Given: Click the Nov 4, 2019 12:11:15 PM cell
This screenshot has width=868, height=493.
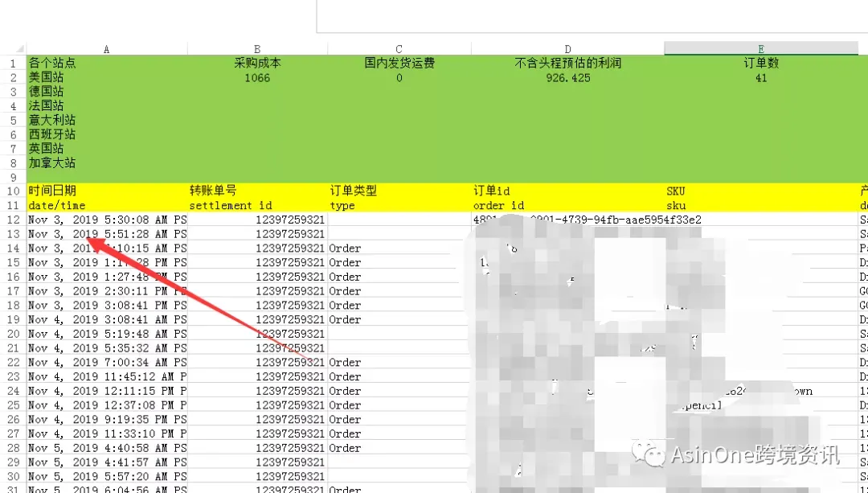Looking at the screenshot, I should (x=107, y=391).
